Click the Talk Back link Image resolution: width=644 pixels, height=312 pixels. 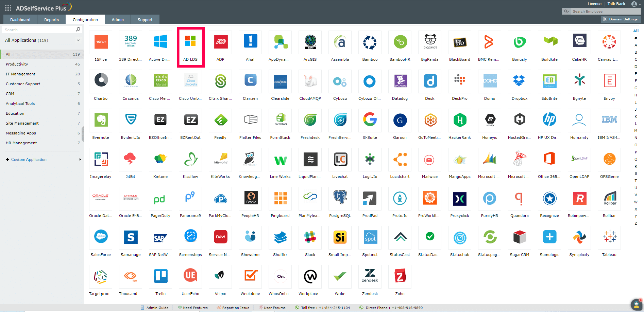pyautogui.click(x=616, y=4)
